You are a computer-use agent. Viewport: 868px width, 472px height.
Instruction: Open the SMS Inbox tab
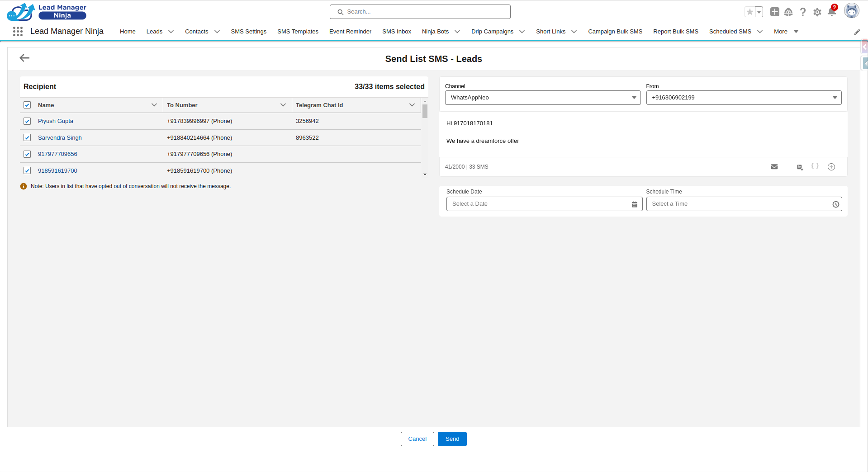tap(397, 32)
